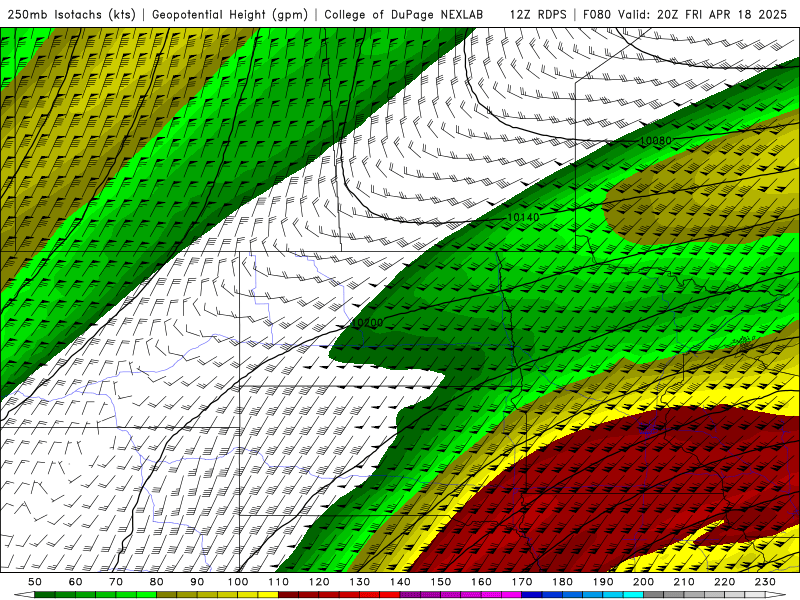Click the '70' color bar label

click(116, 582)
